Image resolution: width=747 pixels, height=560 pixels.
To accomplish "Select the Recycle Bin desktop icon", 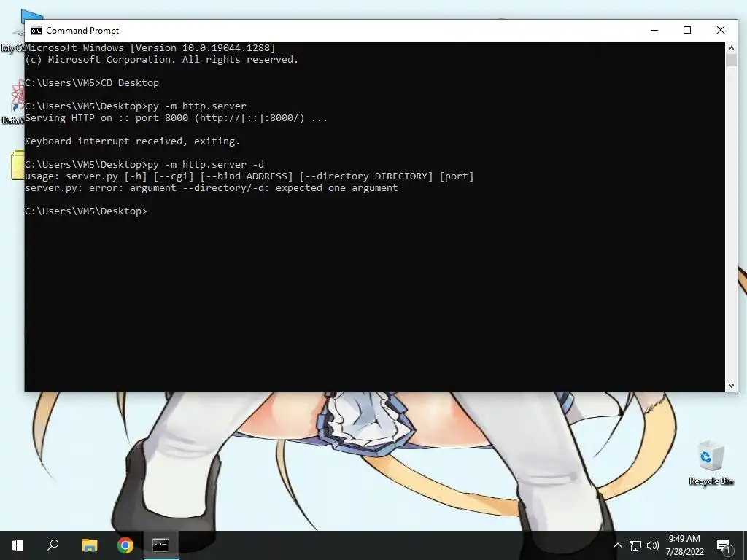I will 711,463.
